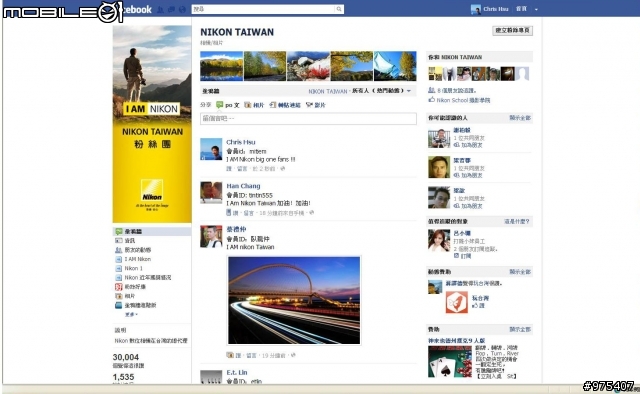640x394 pixels.
Task: Click the mobile icon under Han Chang's post
Action: coord(229,213)
